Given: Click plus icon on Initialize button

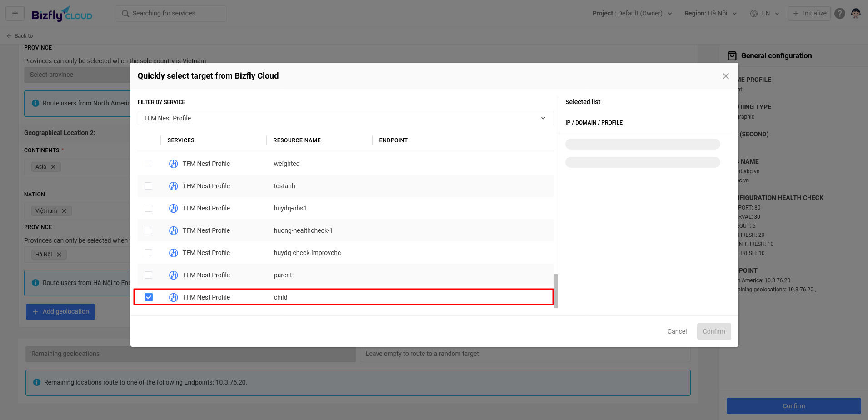Looking at the screenshot, I should [x=796, y=14].
